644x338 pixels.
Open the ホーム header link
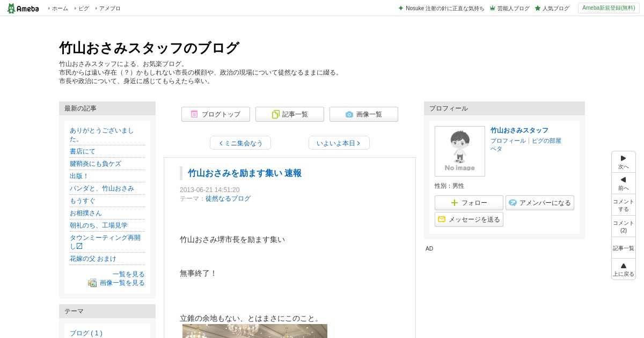60,9
